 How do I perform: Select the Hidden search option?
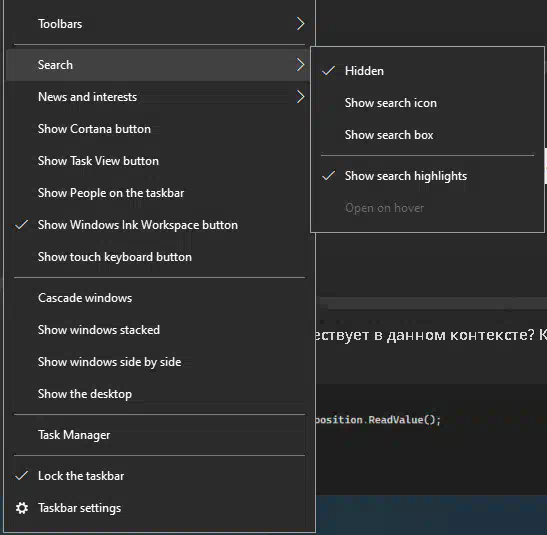(x=427, y=71)
